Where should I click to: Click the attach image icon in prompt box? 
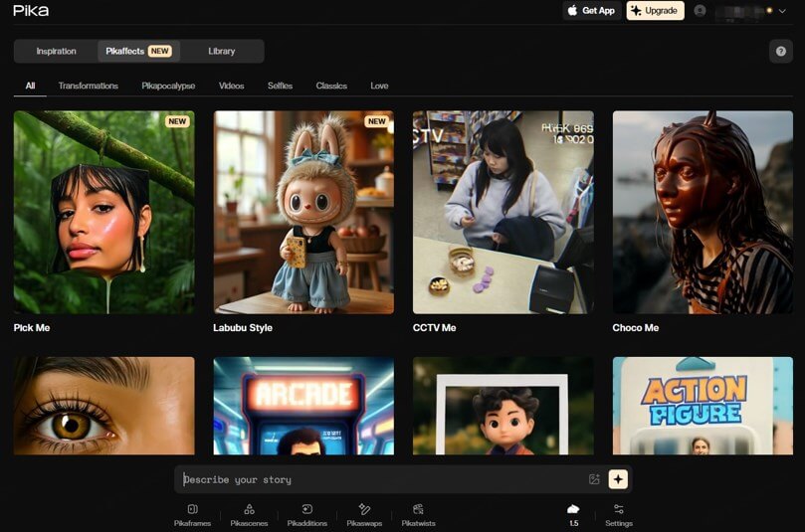tap(594, 479)
